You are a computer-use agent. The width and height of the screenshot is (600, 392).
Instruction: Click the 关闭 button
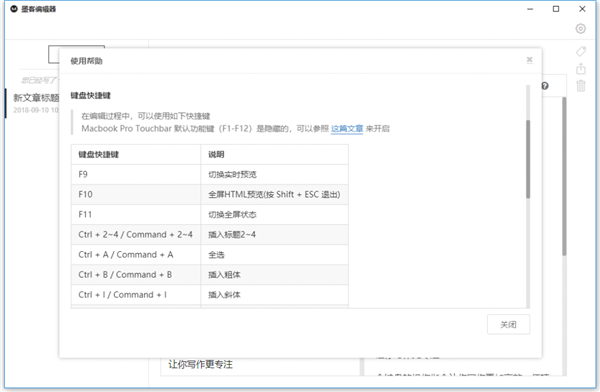[508, 325]
